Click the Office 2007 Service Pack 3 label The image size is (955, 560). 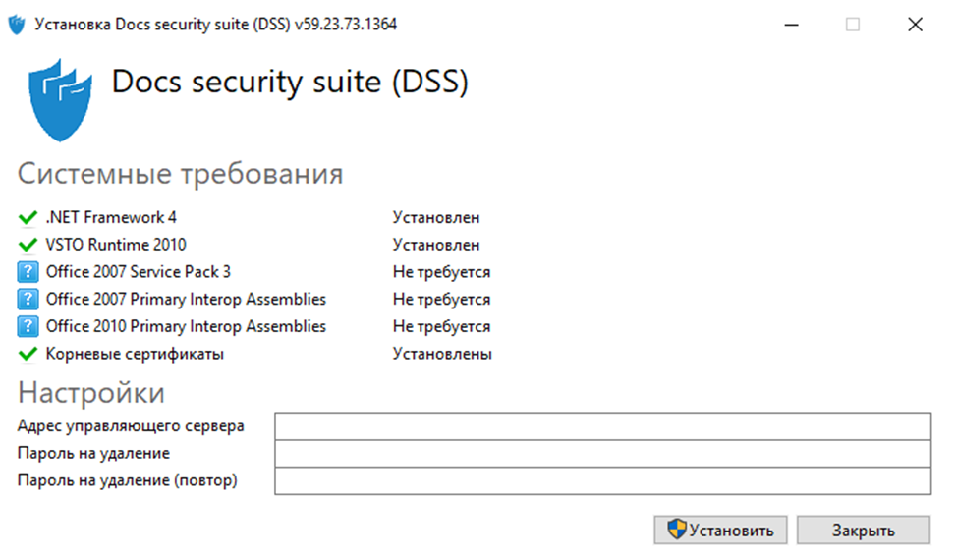[x=139, y=272]
